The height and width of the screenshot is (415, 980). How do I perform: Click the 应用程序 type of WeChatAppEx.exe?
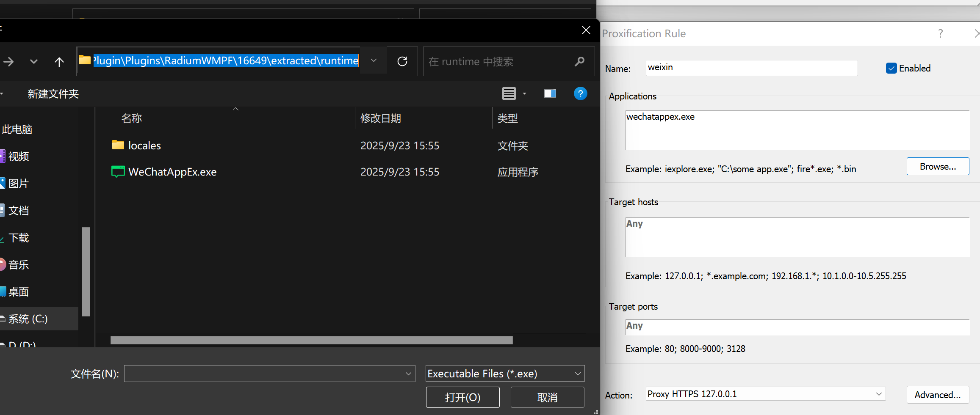pos(518,172)
